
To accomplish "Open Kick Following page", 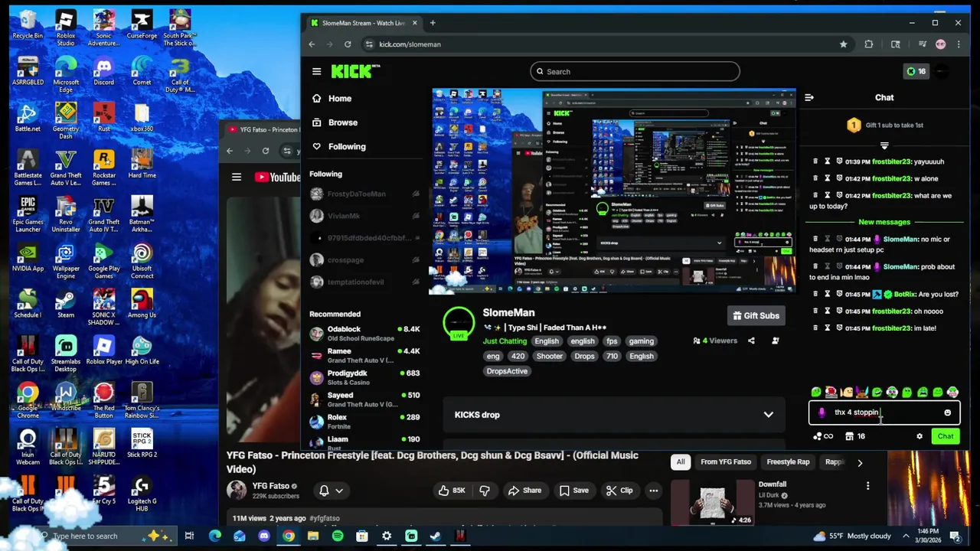I will (x=338, y=146).
